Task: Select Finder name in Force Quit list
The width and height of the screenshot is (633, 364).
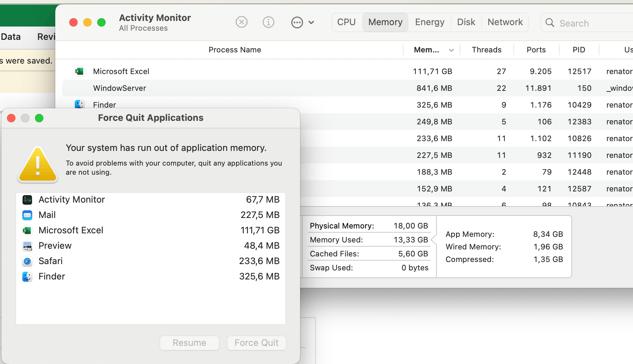Action: click(52, 277)
